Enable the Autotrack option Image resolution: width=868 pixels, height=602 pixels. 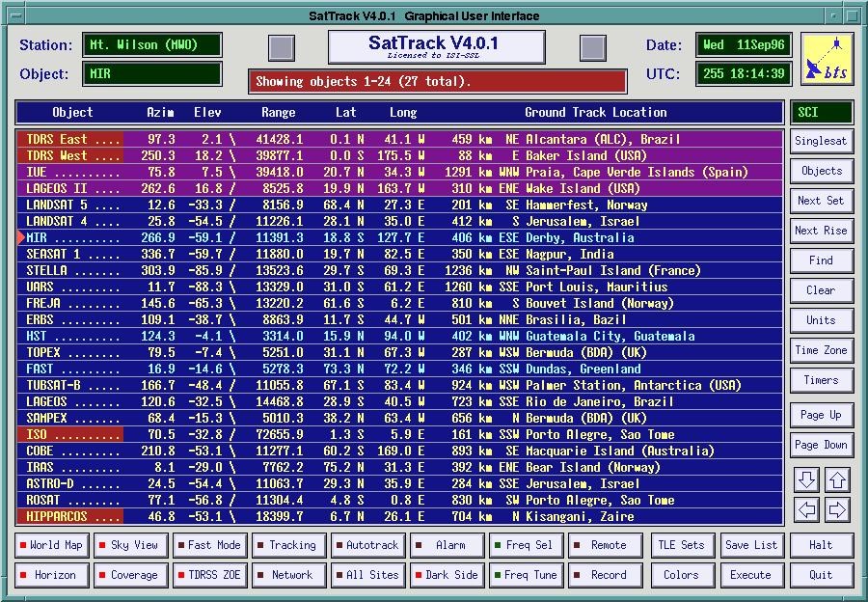[x=366, y=545]
